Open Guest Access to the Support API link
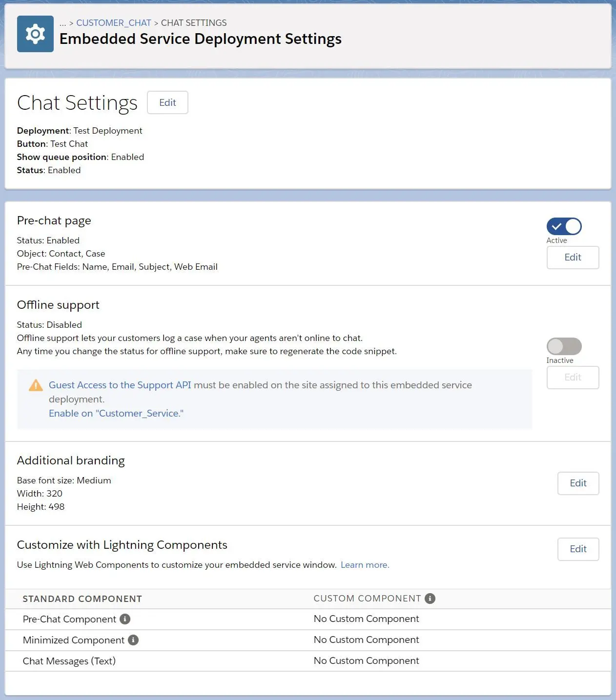 tap(120, 385)
